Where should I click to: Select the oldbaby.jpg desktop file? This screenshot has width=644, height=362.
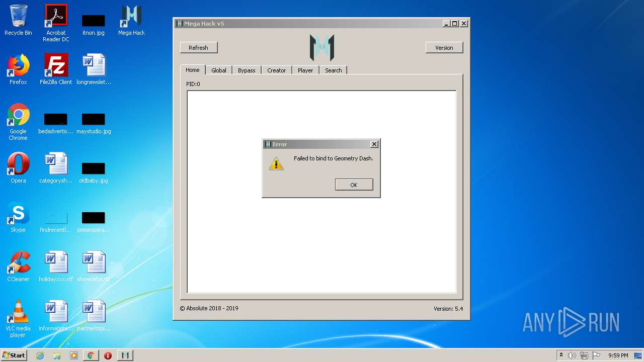tap(94, 172)
